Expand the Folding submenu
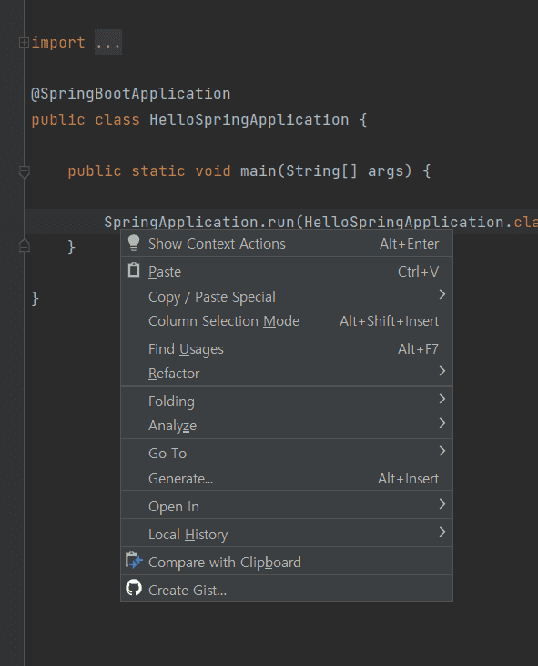Image resolution: width=538 pixels, height=666 pixels. click(x=287, y=401)
